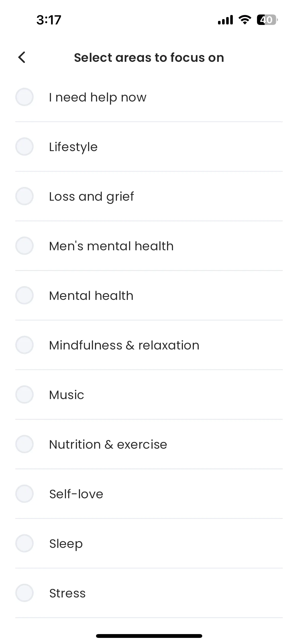The height and width of the screenshot is (644, 298).
Task: Select the 'I need help now' checkbox
Action: 24,97
